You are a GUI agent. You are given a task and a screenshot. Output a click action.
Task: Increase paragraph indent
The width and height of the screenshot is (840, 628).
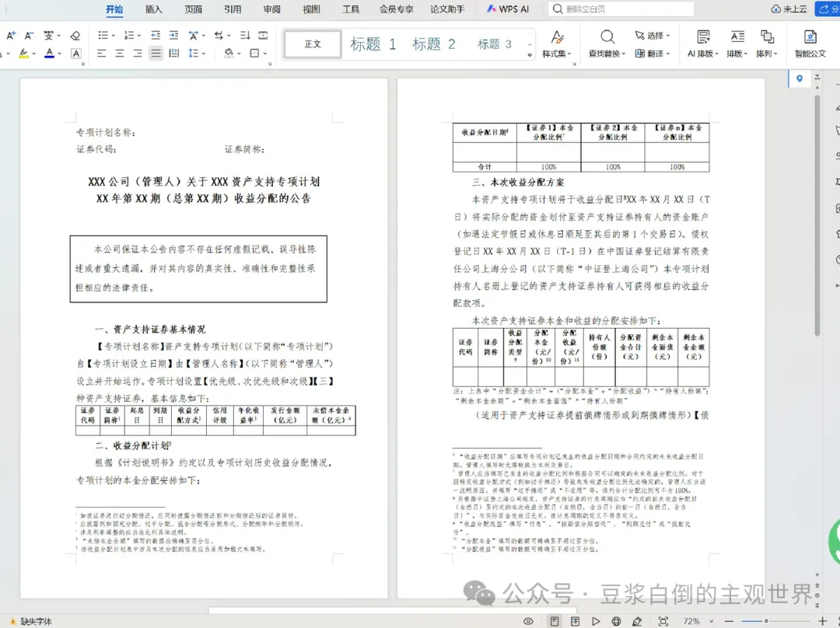click(173, 35)
